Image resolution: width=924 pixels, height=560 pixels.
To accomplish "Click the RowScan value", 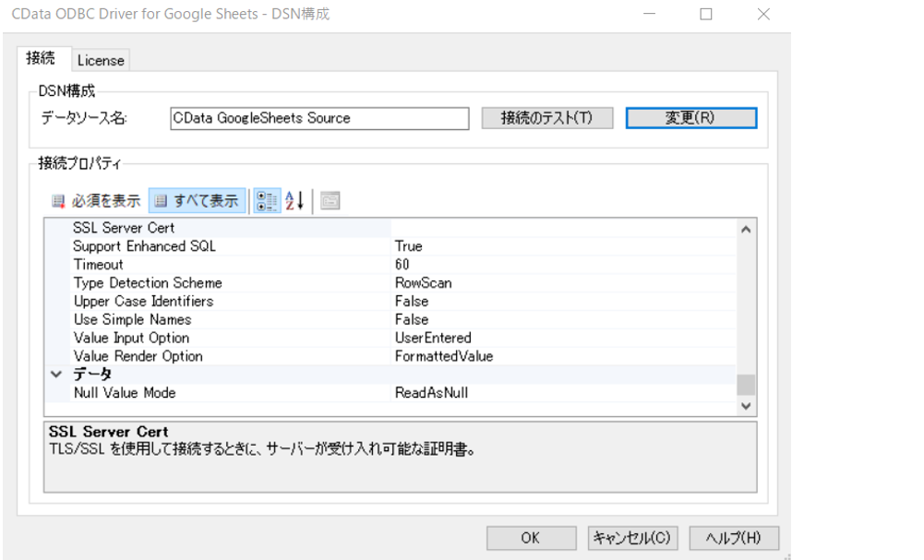I will [x=423, y=282].
